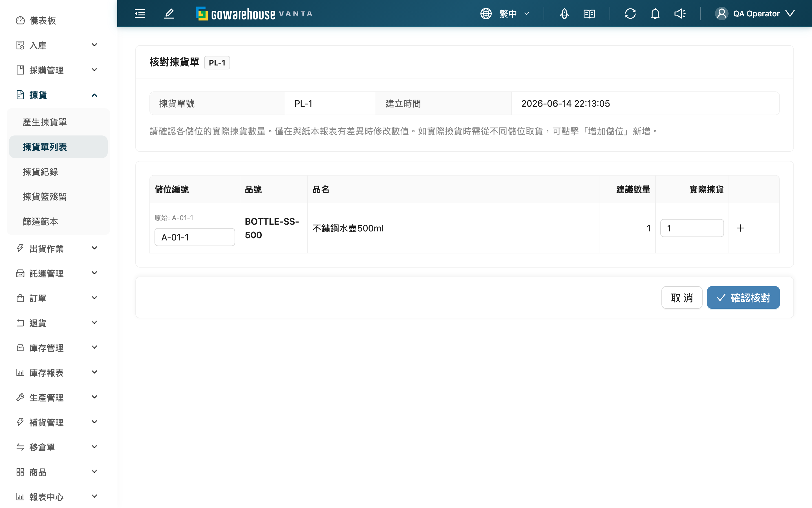Click the plus icon to add a location
This screenshot has width=812, height=508.
pos(740,228)
